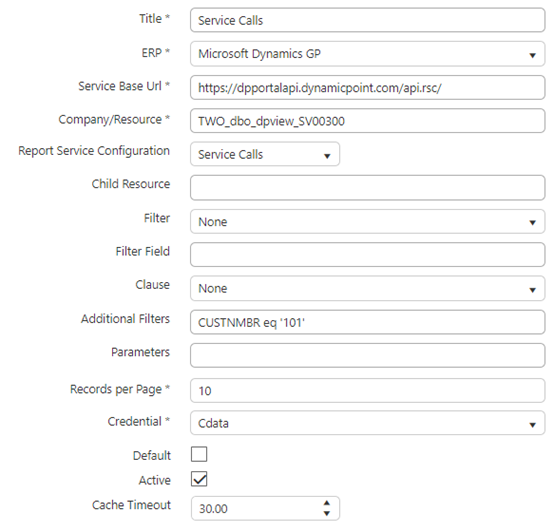The height and width of the screenshot is (532, 554).
Task: Check the Default checkbox
Action: click(199, 454)
